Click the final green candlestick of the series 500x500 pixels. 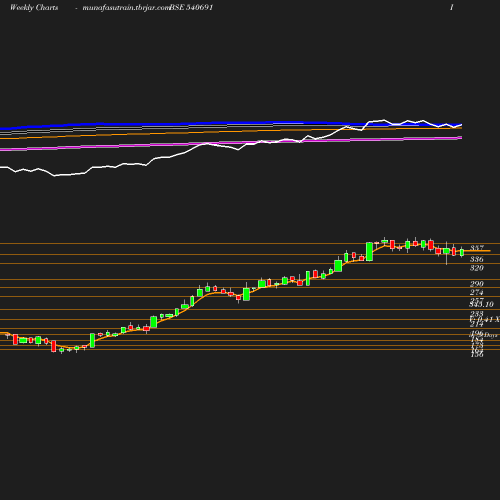coord(462,252)
